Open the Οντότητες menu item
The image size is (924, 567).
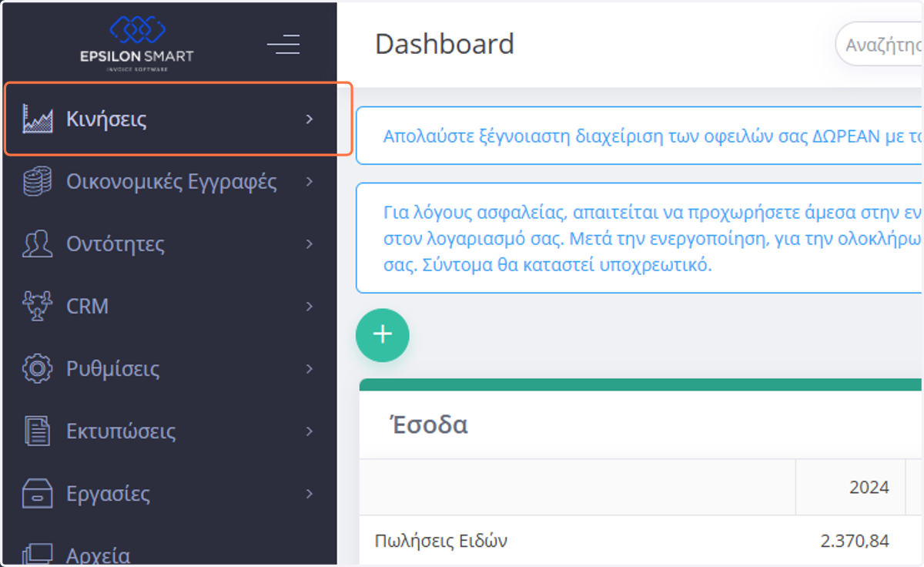point(169,244)
